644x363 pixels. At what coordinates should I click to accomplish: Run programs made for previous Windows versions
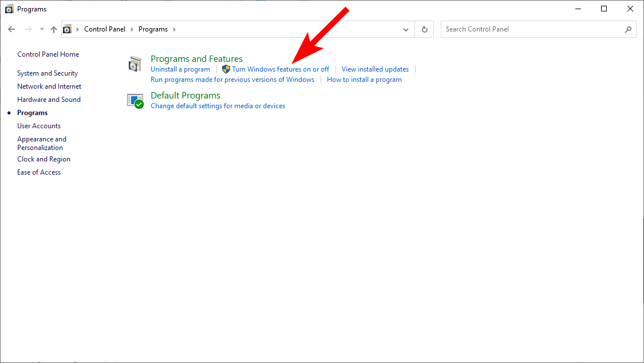click(232, 80)
